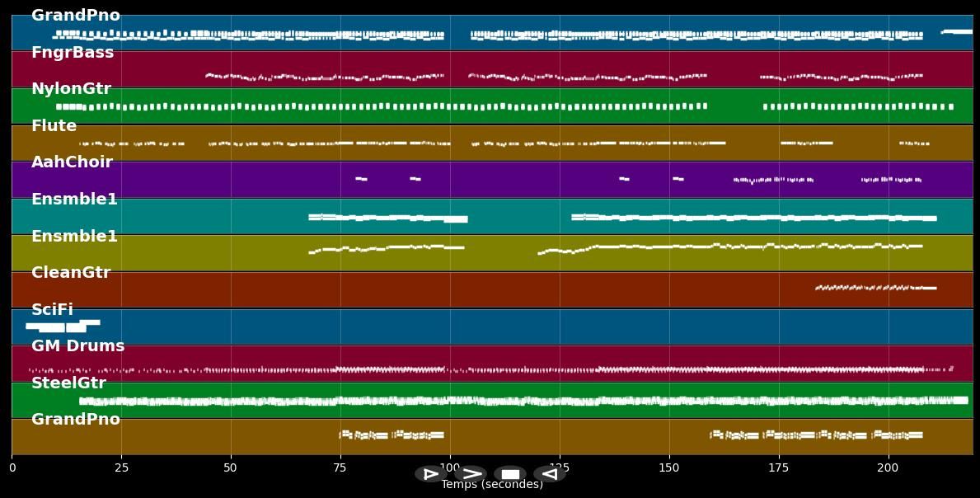Select the GrandPno label on the brown track

coord(76,420)
